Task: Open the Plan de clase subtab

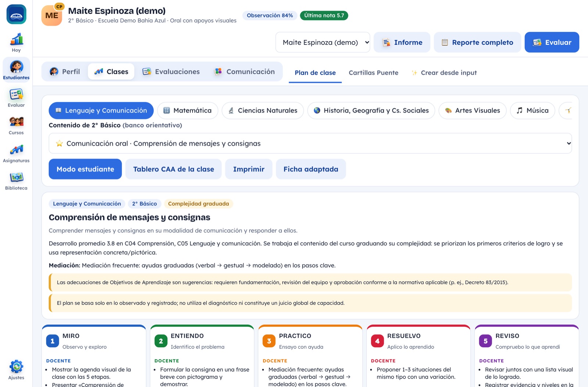Action: tap(315, 73)
